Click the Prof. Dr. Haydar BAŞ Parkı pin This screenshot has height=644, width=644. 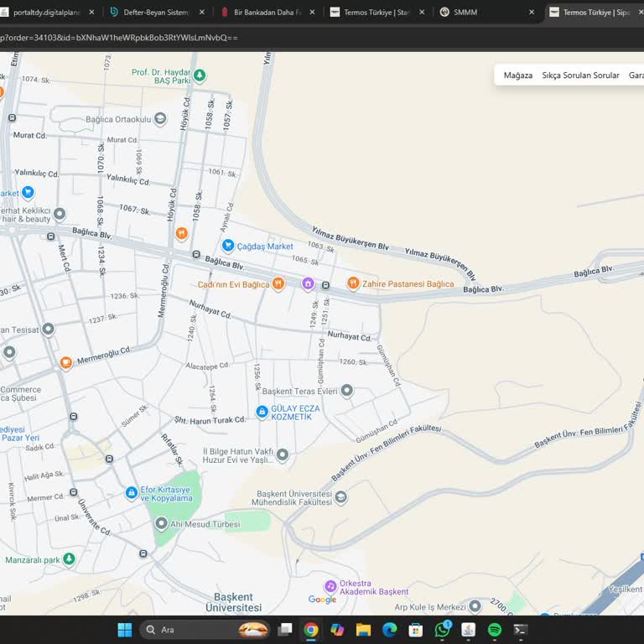(200, 75)
